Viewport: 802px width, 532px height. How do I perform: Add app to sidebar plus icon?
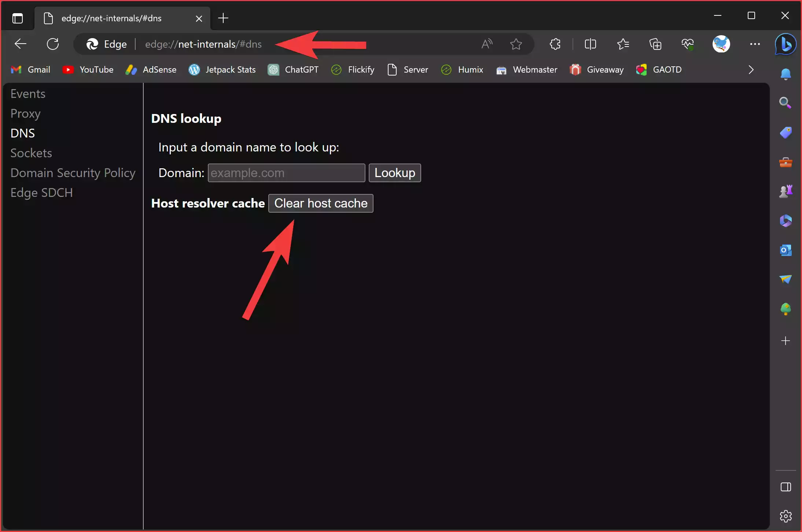[786, 341]
